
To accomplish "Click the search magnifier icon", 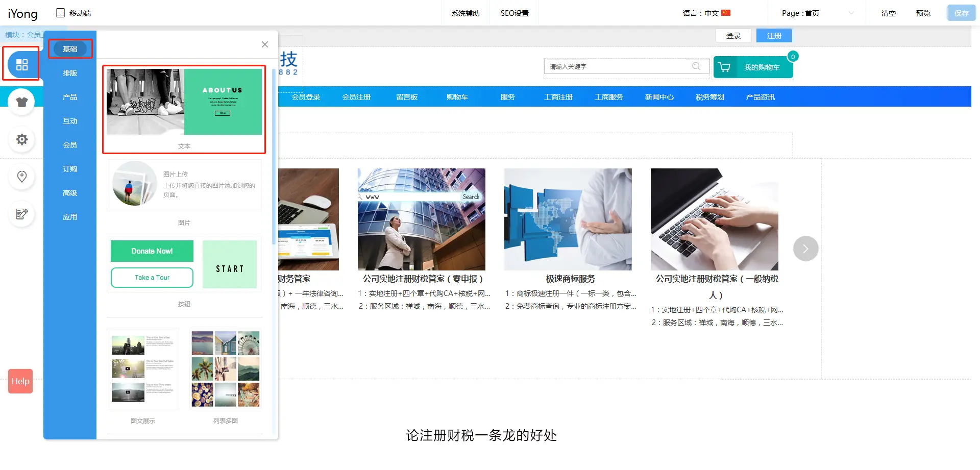I will (x=696, y=66).
